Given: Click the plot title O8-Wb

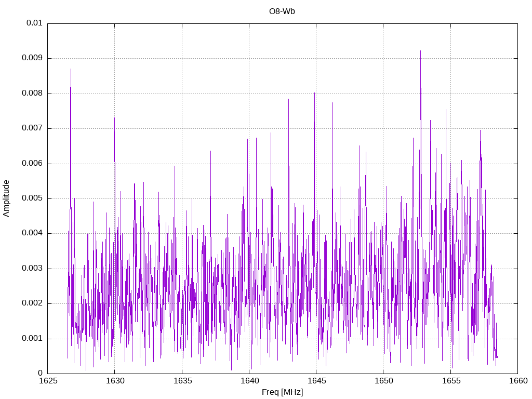Looking at the screenshot, I should click(282, 11).
